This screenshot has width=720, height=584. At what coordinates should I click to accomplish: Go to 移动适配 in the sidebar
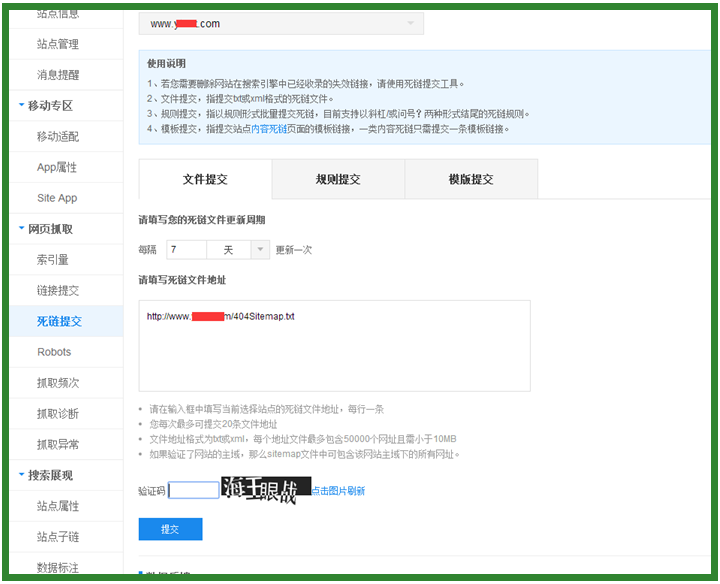(x=58, y=136)
